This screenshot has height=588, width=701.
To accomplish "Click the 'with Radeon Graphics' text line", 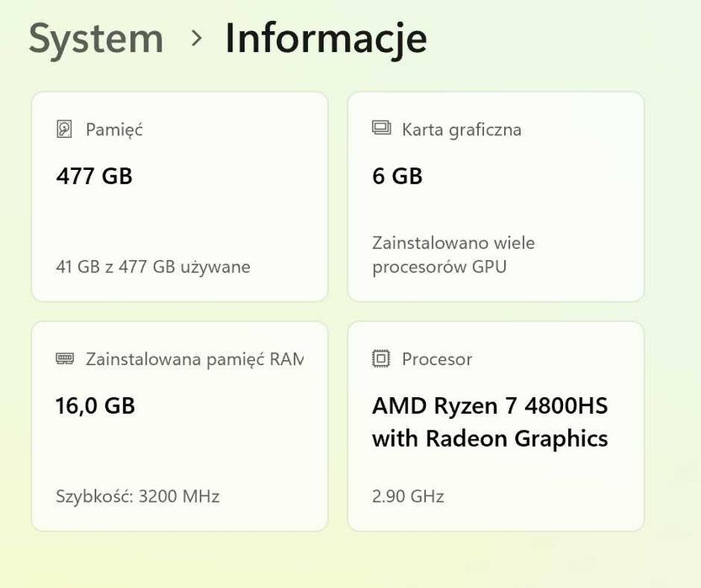I will tap(490, 438).
